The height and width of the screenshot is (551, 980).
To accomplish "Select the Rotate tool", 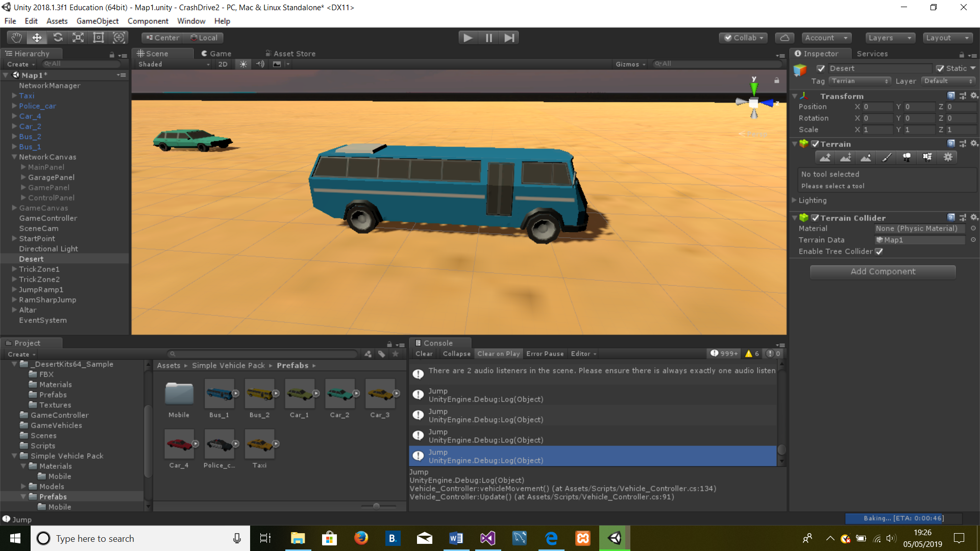I will tap(58, 37).
